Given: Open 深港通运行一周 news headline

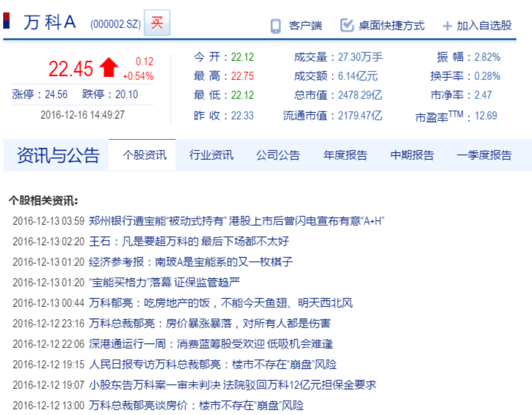Looking at the screenshot, I should pos(211,344).
